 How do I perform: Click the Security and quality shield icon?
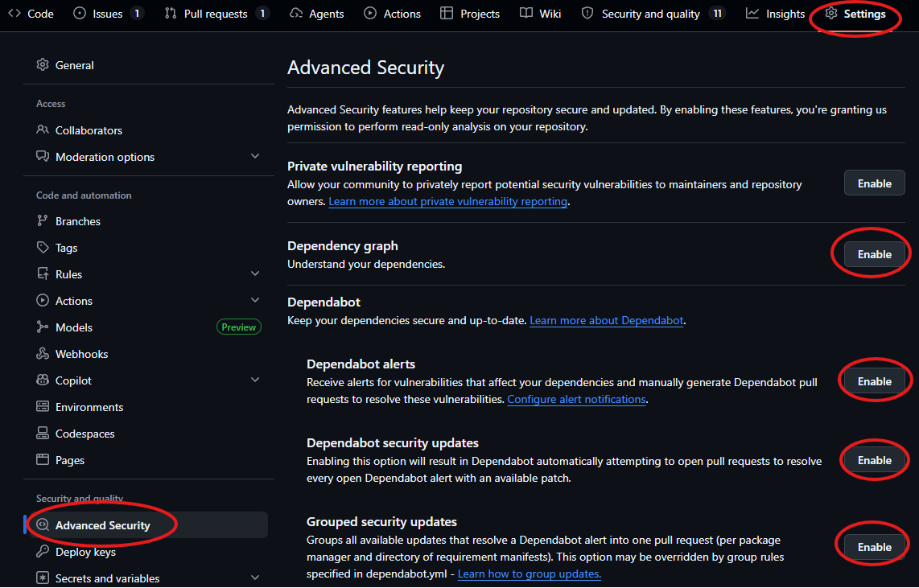[587, 13]
